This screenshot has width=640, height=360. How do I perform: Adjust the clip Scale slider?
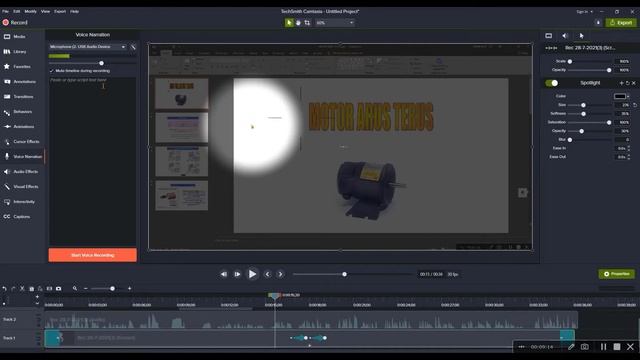(570, 62)
